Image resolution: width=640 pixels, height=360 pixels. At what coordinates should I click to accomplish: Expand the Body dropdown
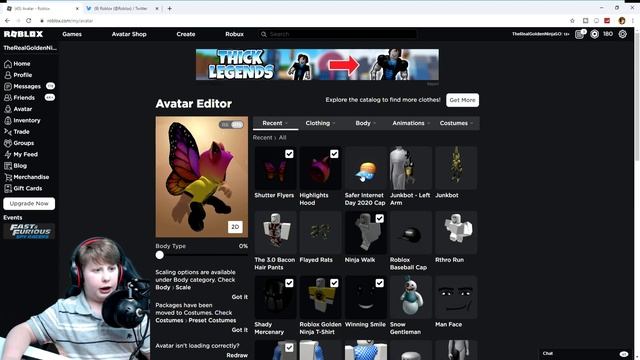(x=365, y=123)
